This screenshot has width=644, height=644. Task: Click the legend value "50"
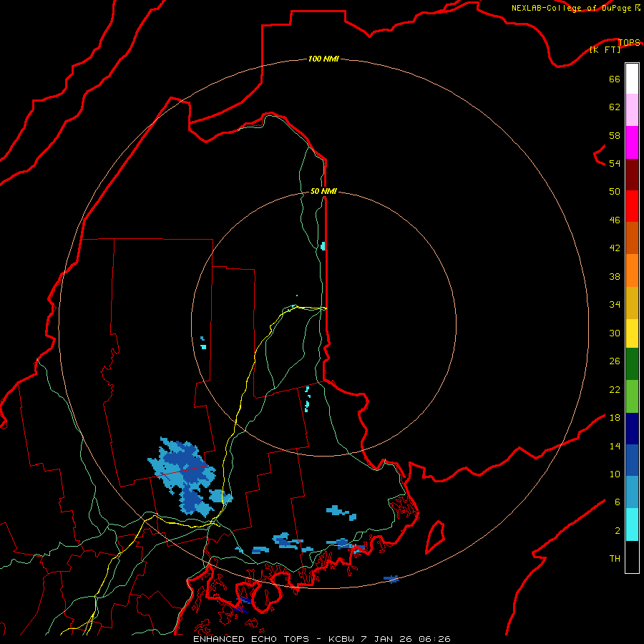tap(615, 191)
